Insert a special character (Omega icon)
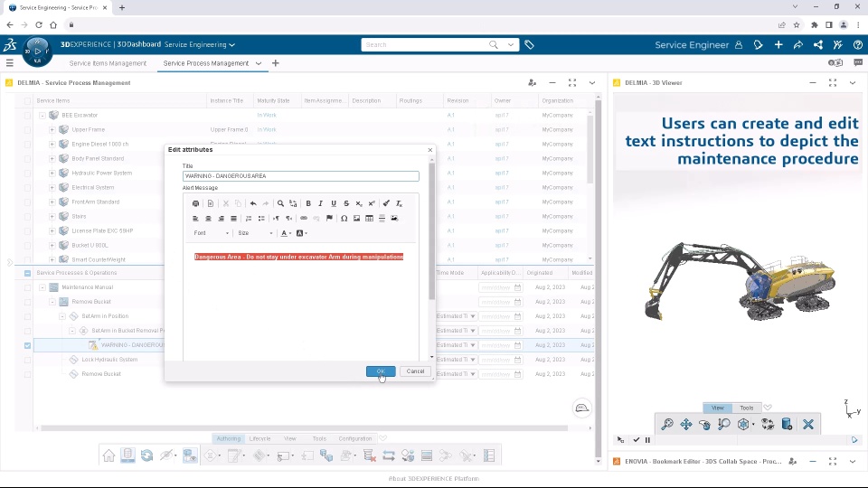The height and width of the screenshot is (488, 868). 344,218
